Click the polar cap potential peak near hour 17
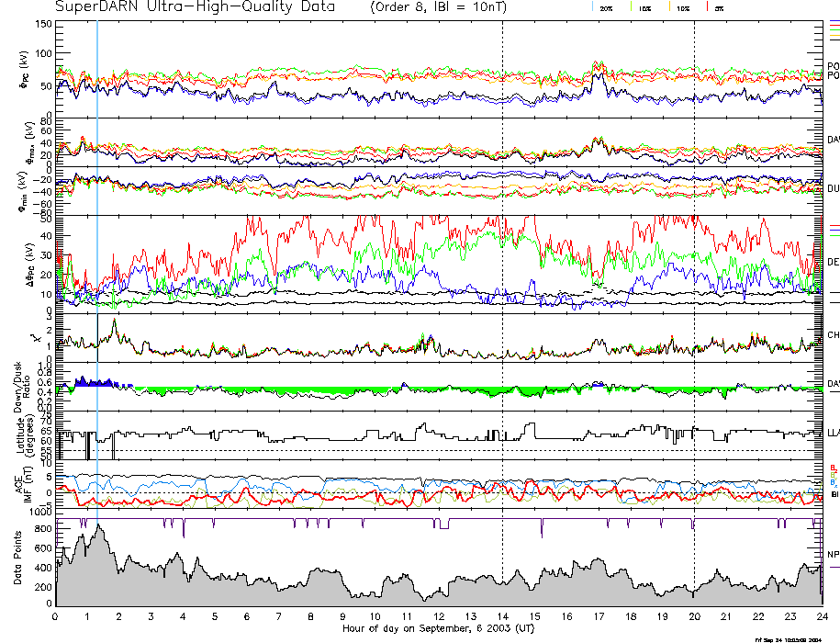 pos(600,65)
